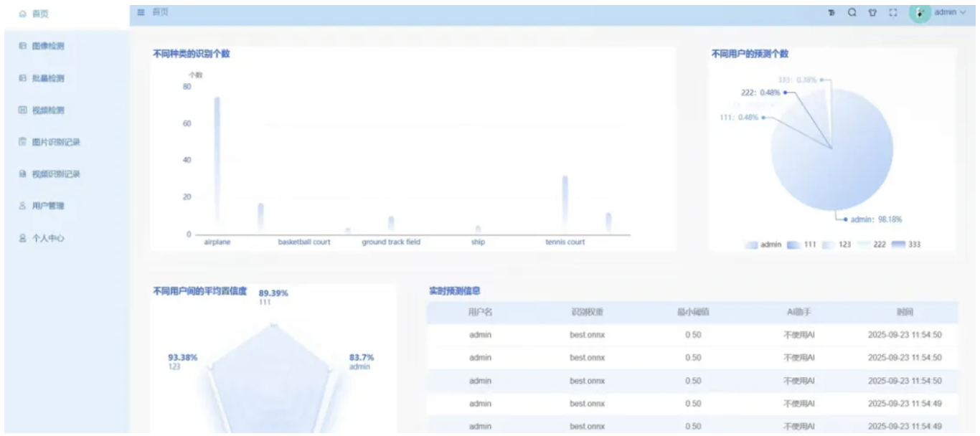Toggle 333 series in pie legend
The width and height of the screenshot is (980, 436).
(x=906, y=245)
